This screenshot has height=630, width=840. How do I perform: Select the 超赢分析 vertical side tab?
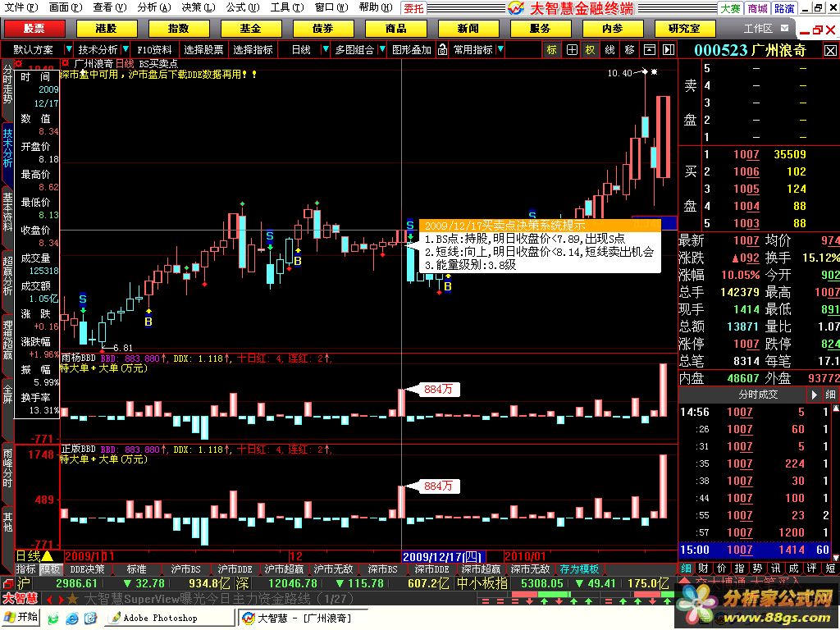pos(7,276)
